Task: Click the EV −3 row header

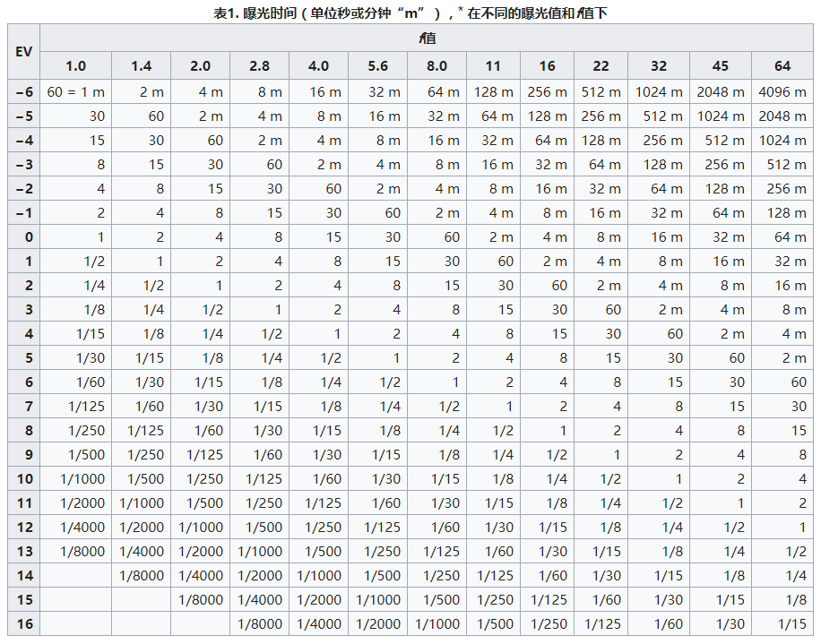Action: [23, 164]
